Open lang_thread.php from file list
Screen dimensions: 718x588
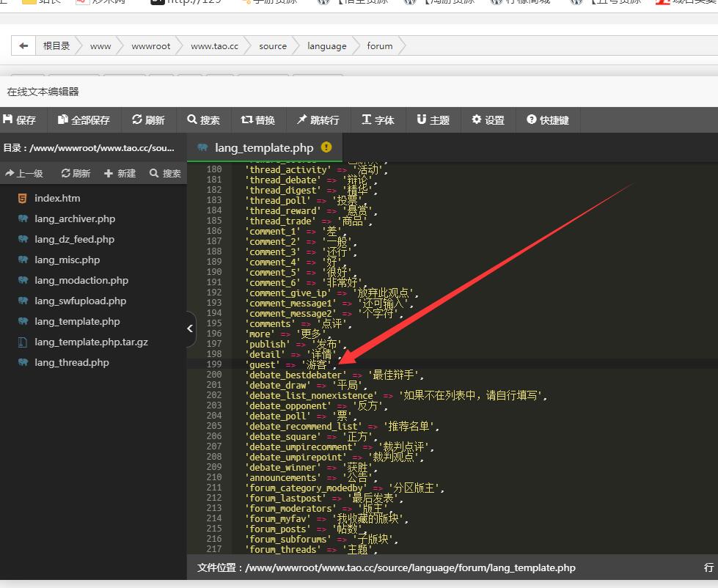(x=72, y=362)
